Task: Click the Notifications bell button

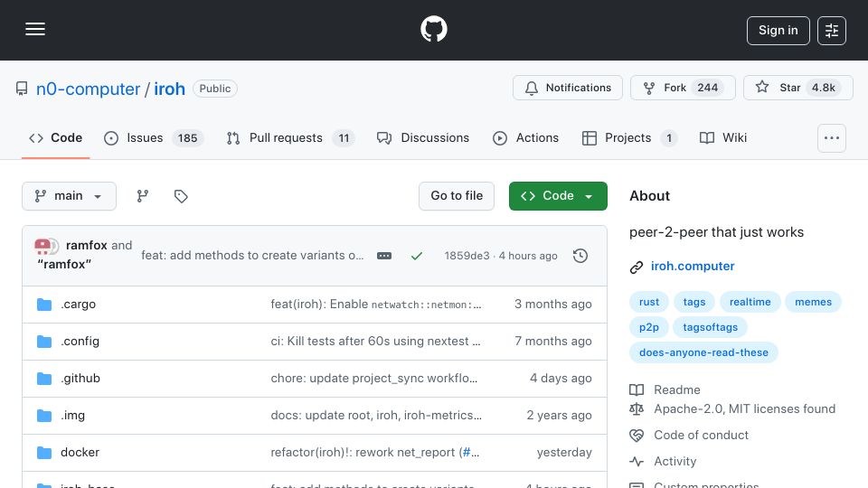Action: pos(568,88)
